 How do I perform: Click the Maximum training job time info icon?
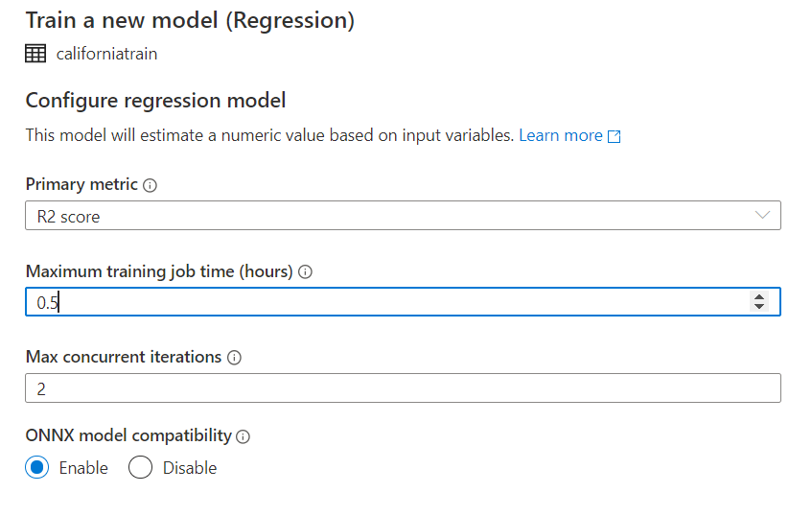[306, 271]
